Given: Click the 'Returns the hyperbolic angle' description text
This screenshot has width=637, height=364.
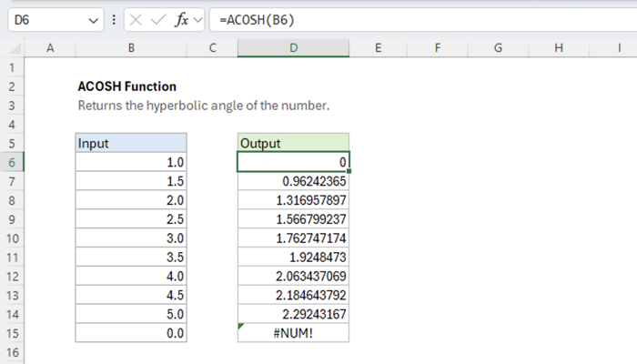Looking at the screenshot, I should pyautogui.click(x=204, y=106).
